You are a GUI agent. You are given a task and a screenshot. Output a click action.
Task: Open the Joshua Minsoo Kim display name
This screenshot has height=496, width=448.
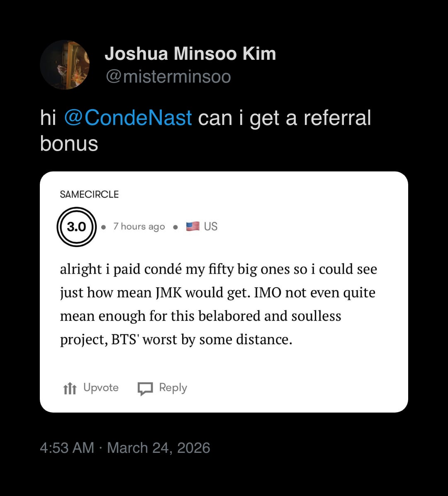point(190,54)
